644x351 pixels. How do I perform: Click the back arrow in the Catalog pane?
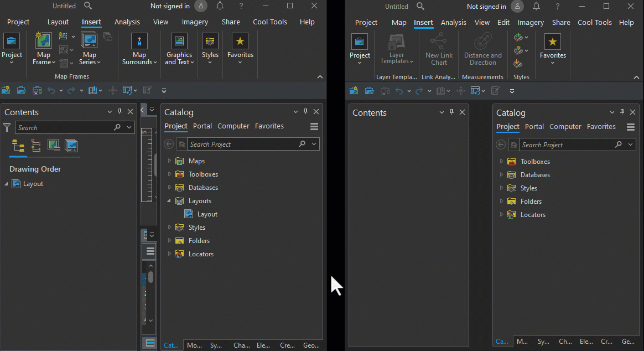click(x=169, y=143)
